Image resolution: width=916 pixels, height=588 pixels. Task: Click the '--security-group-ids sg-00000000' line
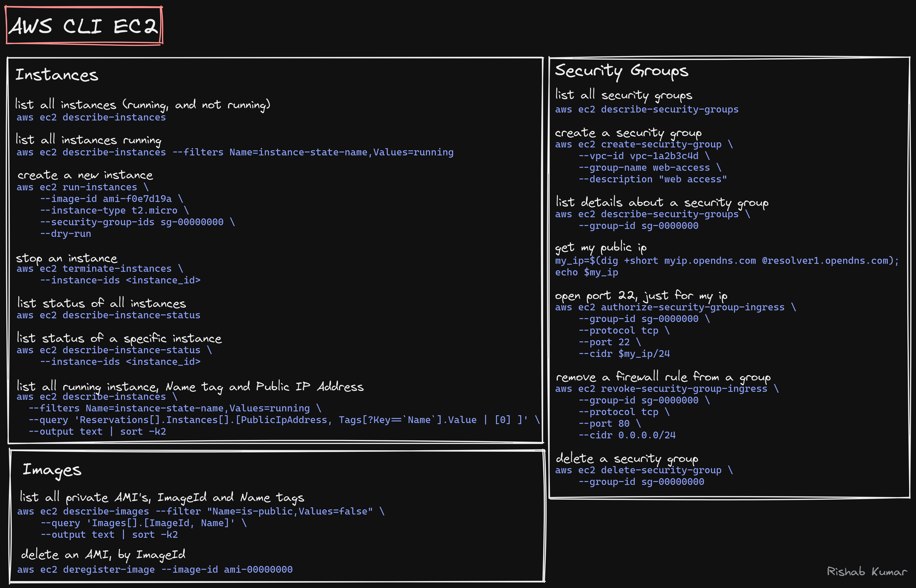[x=137, y=222]
